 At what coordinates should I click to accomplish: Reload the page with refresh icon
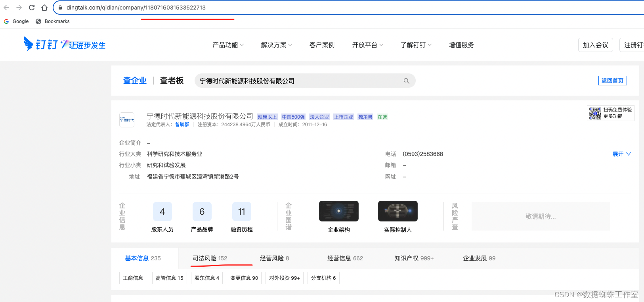32,8
